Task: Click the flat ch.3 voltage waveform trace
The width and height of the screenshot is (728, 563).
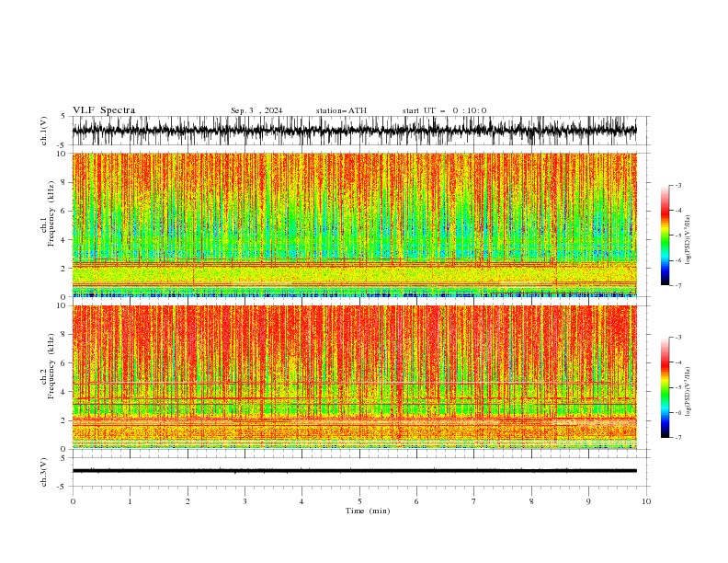Action: (x=355, y=471)
